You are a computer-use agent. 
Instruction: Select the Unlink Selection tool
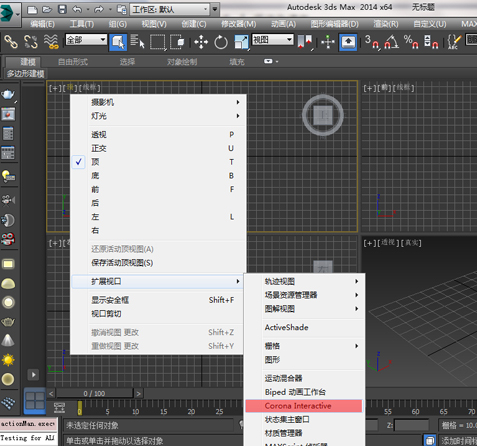pyautogui.click(x=31, y=42)
